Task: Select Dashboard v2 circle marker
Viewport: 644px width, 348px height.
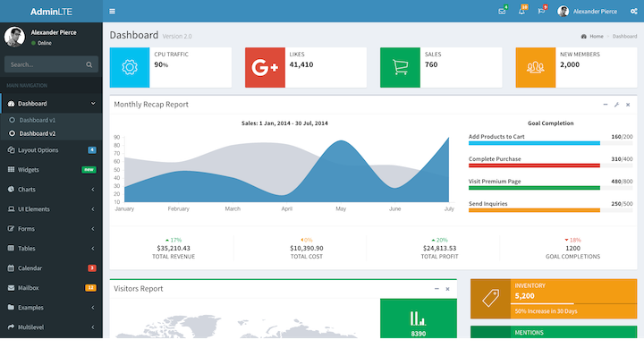Action: pyautogui.click(x=12, y=133)
